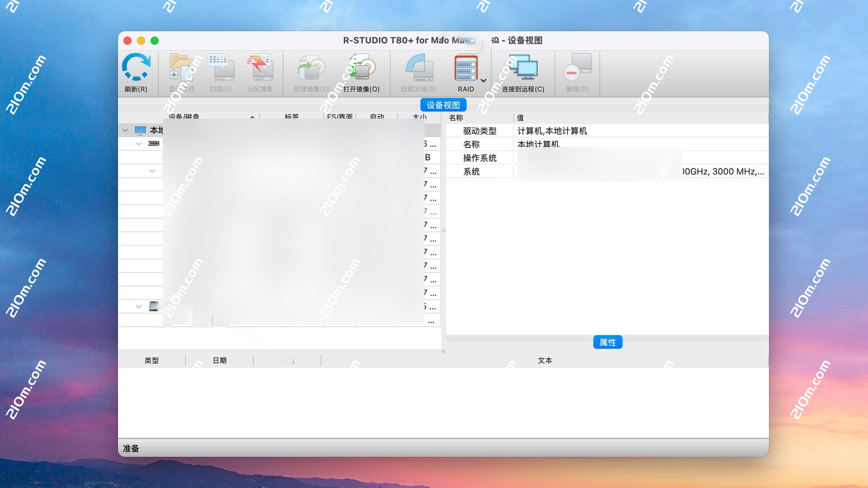Select the 驱动类型 property row

point(479,131)
